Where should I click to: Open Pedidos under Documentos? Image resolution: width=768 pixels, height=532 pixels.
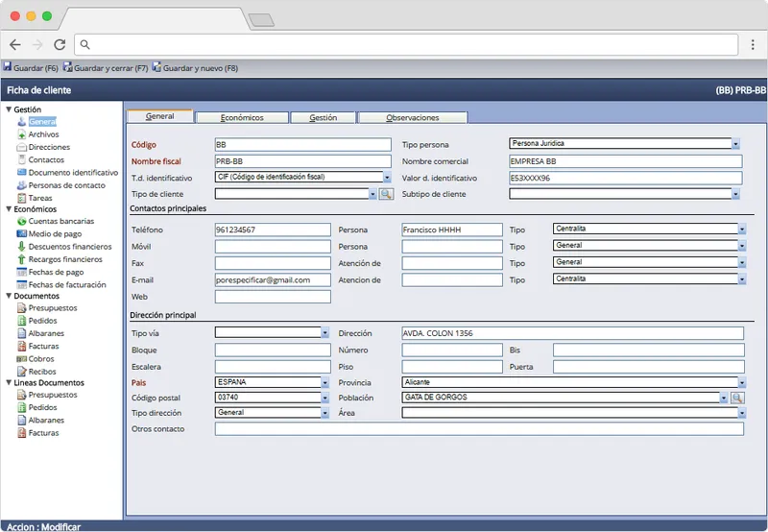pos(42,321)
